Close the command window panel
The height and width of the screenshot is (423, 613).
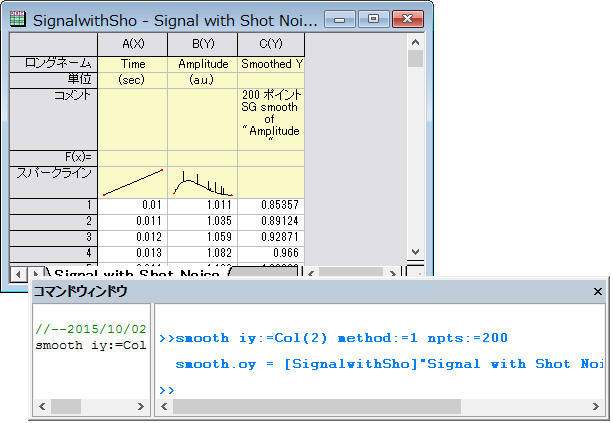coord(597,291)
